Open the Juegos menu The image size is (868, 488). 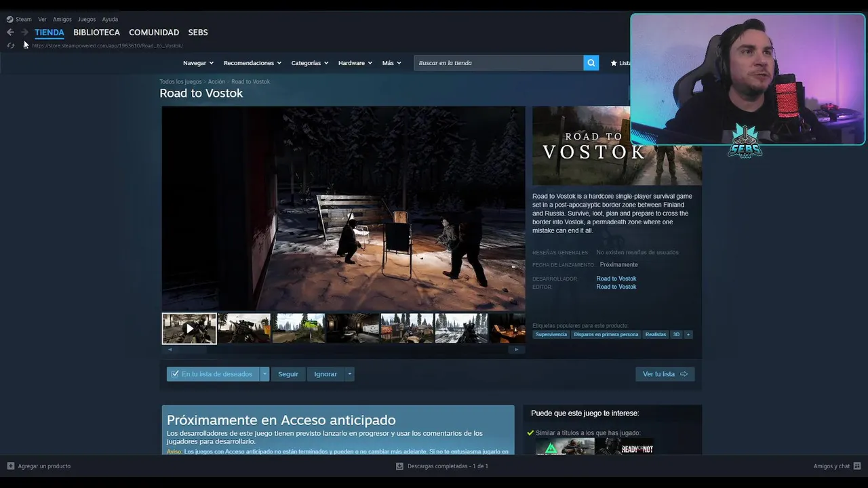pyautogui.click(x=87, y=19)
